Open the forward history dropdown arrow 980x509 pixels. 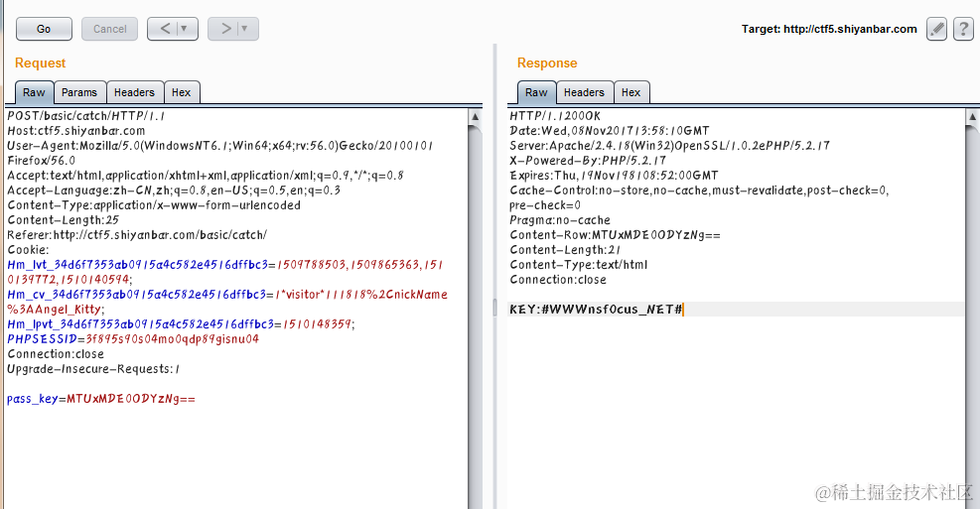244,29
